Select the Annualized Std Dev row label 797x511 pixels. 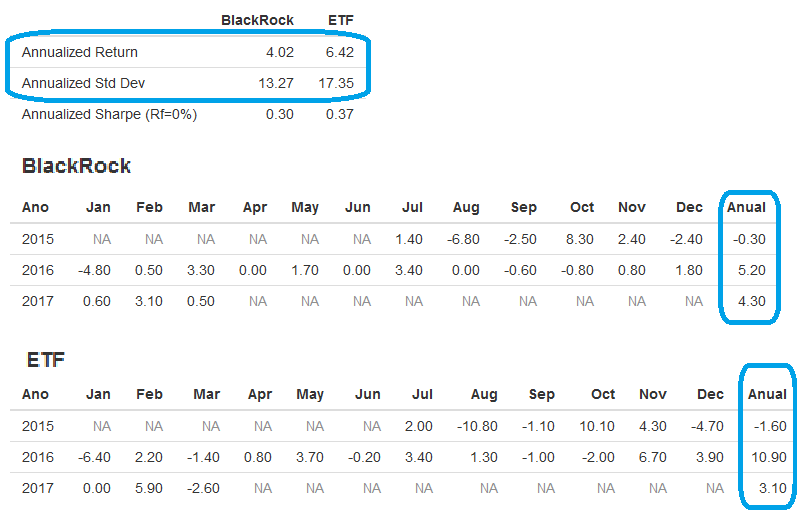[83, 83]
